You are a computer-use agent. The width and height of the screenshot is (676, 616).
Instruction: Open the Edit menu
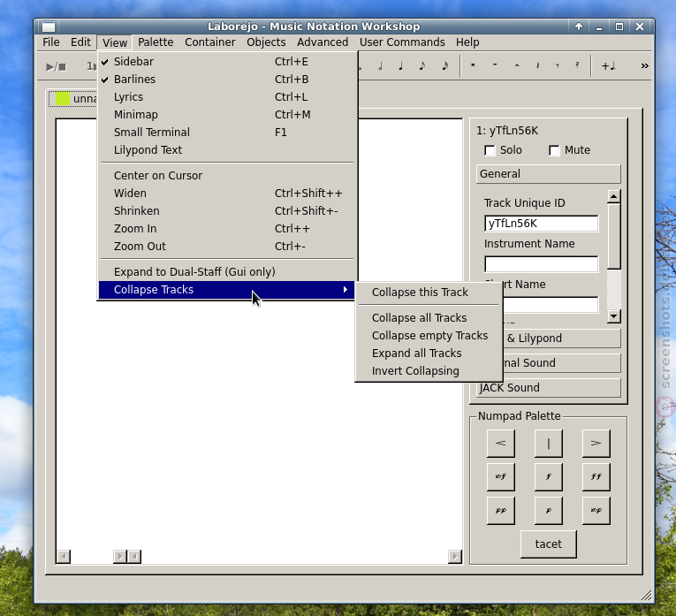80,42
